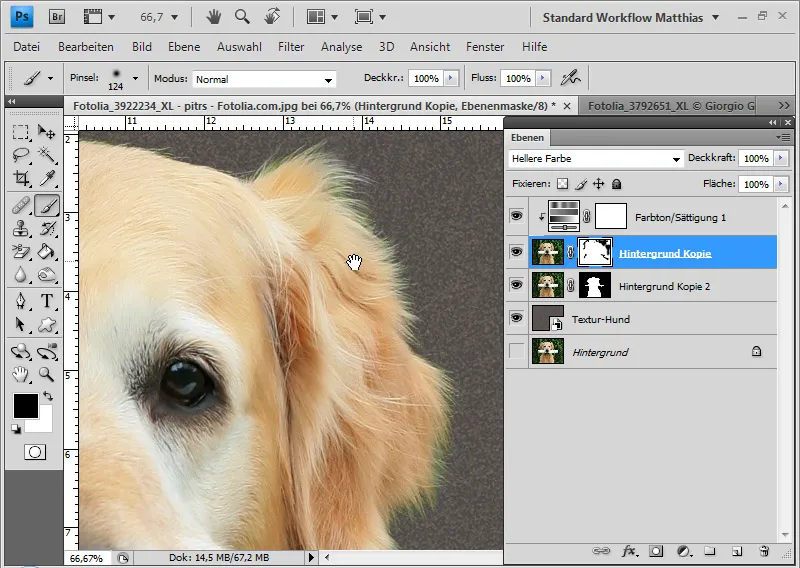Toggle Quick Mask mode
Image resolution: width=800 pixels, height=568 pixels.
coord(35,452)
